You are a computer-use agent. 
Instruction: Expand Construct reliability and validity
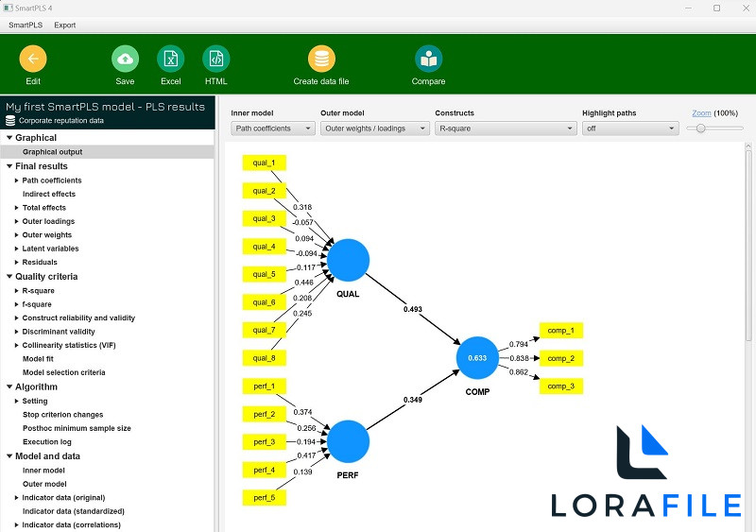pyautogui.click(x=17, y=317)
